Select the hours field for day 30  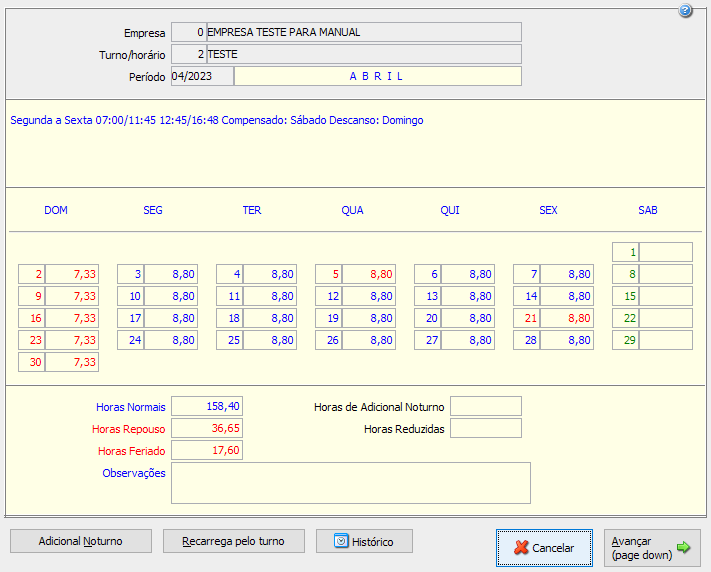[72, 362]
